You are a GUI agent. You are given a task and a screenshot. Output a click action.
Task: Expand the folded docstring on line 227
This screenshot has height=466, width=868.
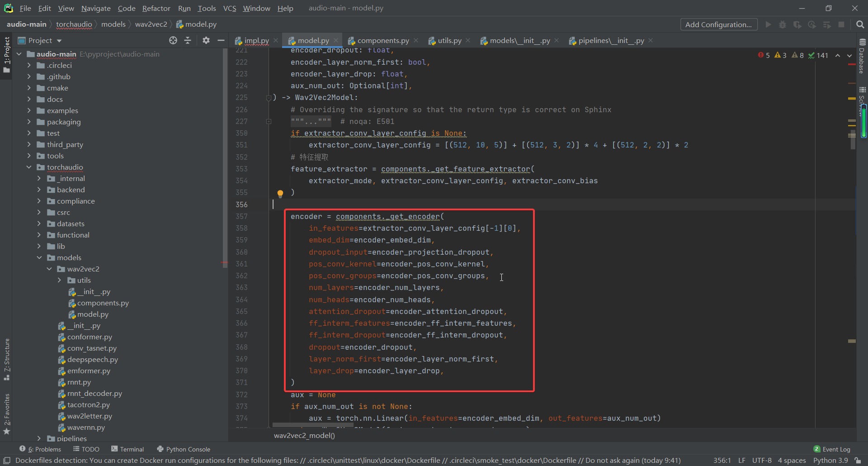click(x=269, y=121)
